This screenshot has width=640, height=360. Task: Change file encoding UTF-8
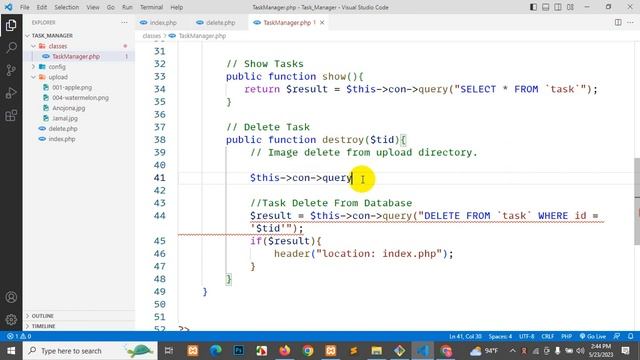pos(527,336)
